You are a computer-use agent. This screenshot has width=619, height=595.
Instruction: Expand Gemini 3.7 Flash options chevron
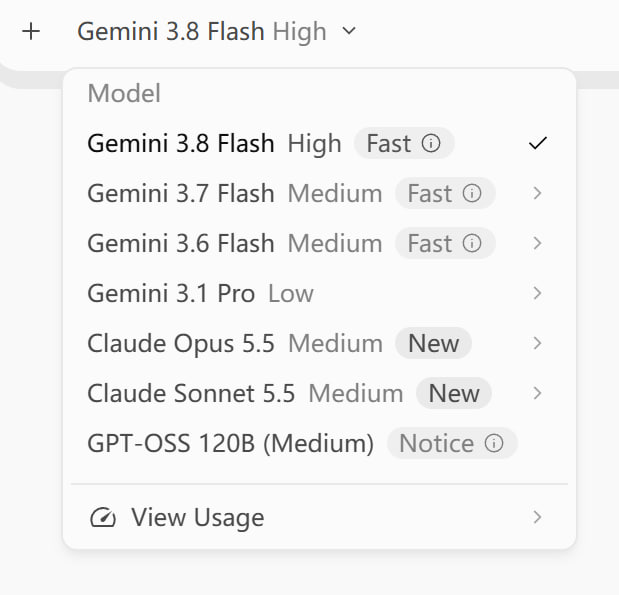pos(537,193)
